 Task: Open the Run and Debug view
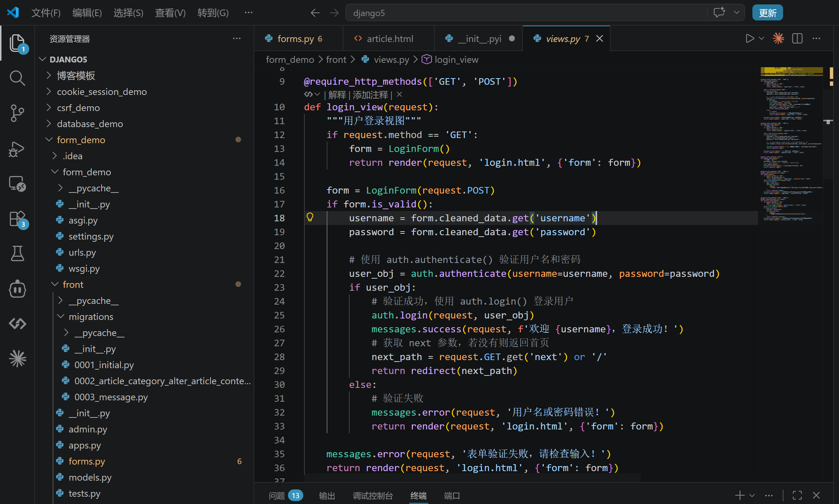(17, 149)
